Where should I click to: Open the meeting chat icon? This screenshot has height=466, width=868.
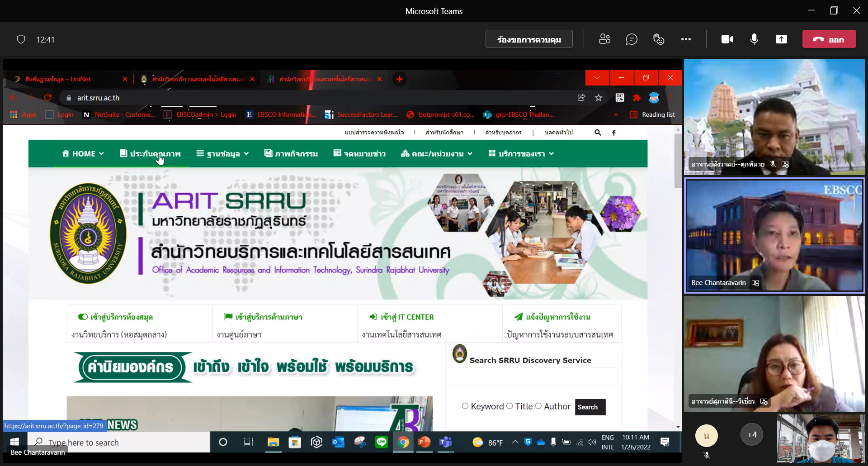click(x=632, y=39)
